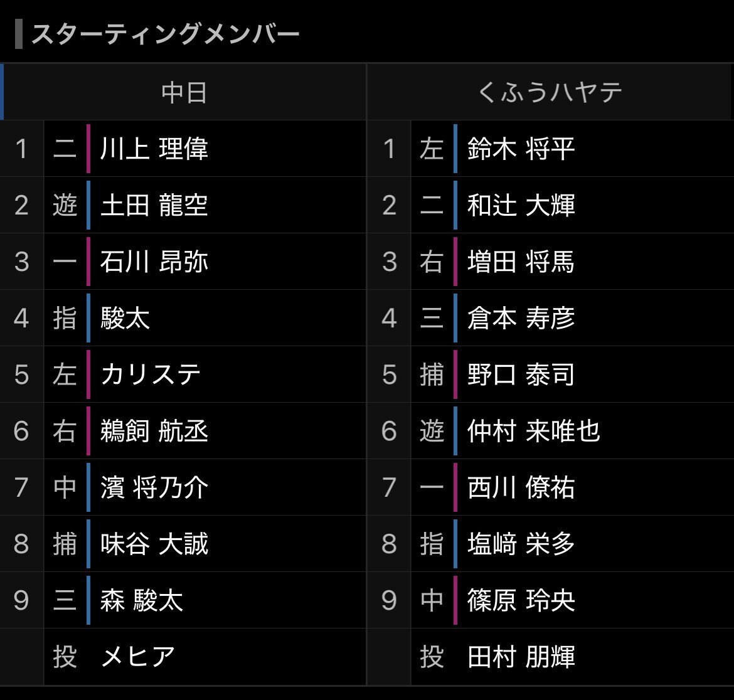Select second baseman 和辻 大輝
This screenshot has width=734, height=700.
(x=521, y=205)
